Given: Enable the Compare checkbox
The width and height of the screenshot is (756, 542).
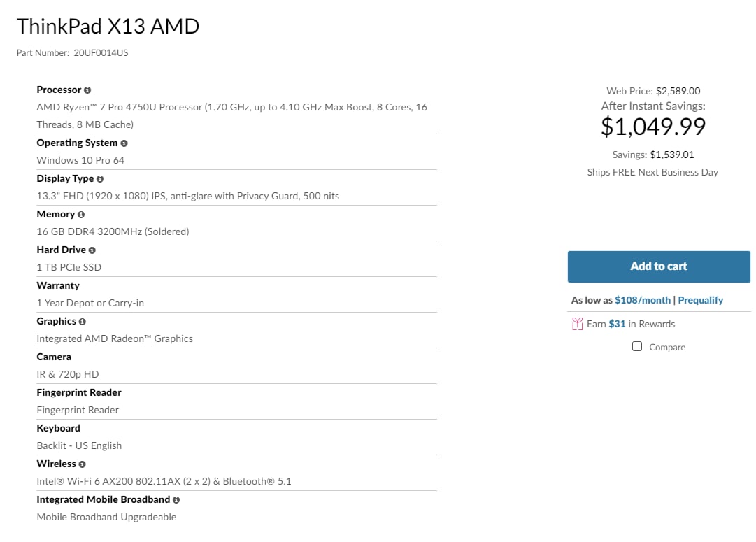Looking at the screenshot, I should pos(637,346).
